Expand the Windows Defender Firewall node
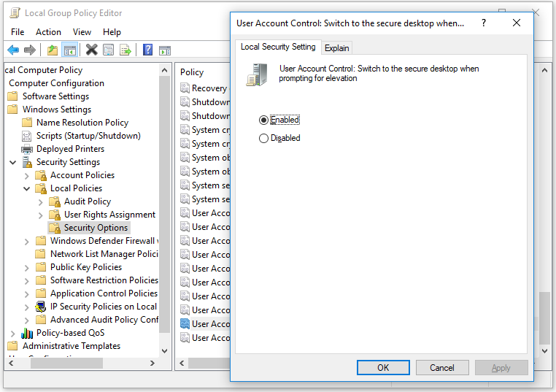The height and width of the screenshot is (392, 556). (27, 242)
